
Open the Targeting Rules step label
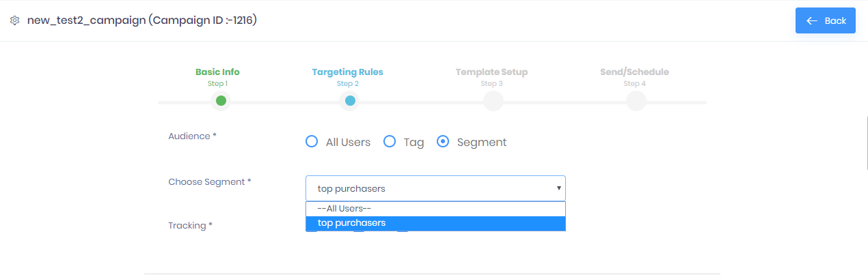click(x=347, y=72)
